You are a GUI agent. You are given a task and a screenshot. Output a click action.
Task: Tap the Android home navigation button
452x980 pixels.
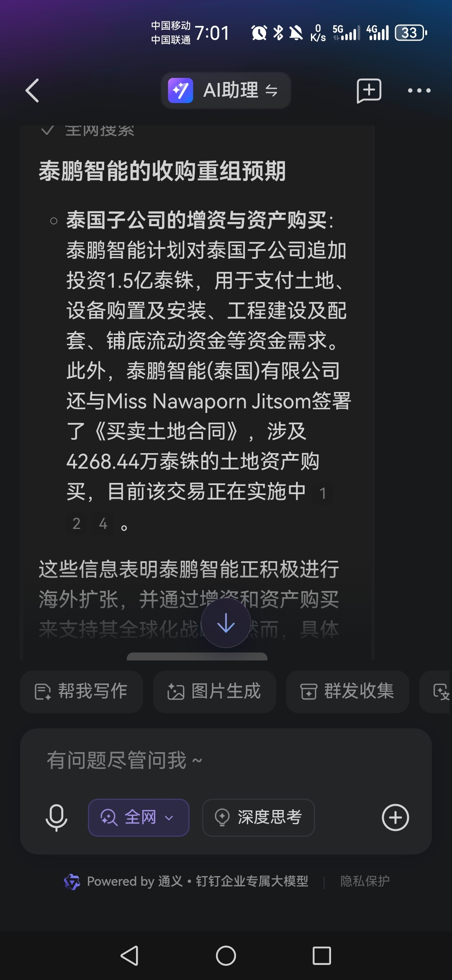click(x=226, y=956)
